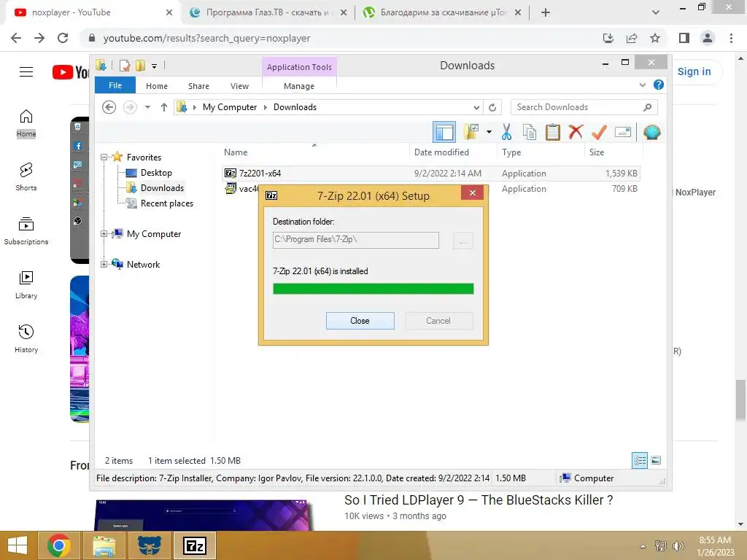Open the recent locations dropdown arrow
This screenshot has height=560, width=747.
[x=147, y=107]
